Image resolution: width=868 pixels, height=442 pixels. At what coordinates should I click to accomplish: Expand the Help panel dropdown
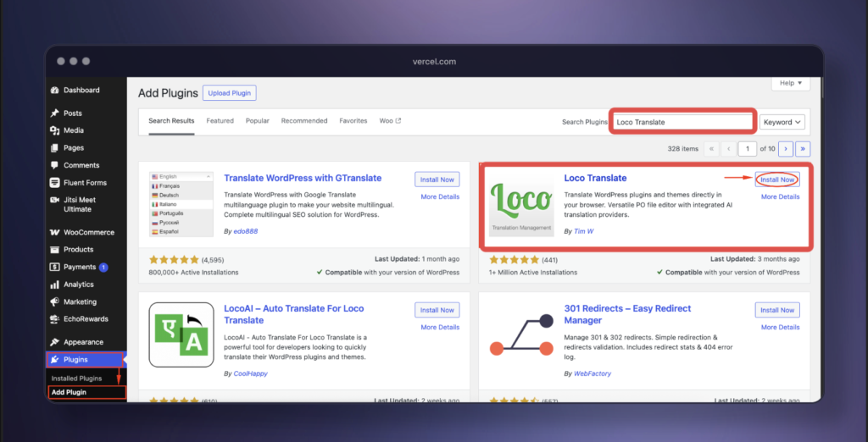pos(791,83)
